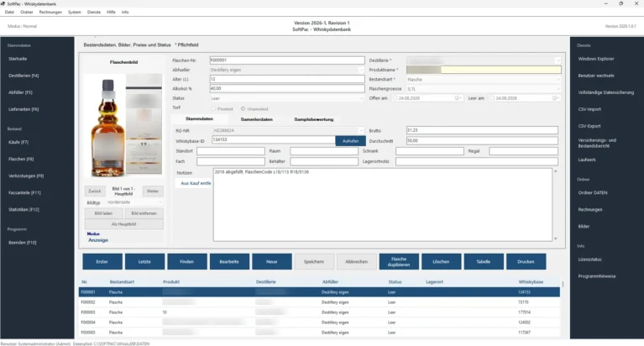The image size is (644, 346).
Task: Open the Ordner menu
Action: click(x=27, y=12)
